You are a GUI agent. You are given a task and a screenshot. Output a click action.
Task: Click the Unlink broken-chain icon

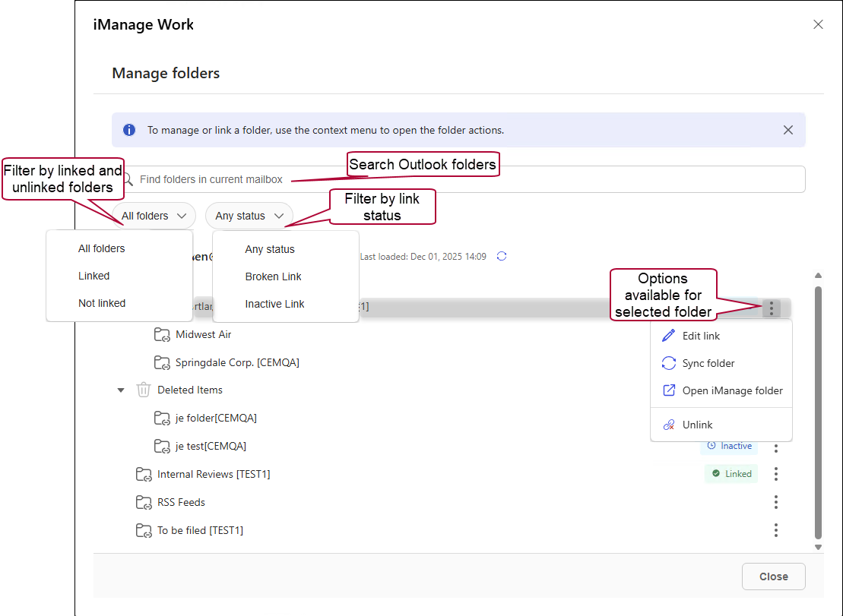click(x=668, y=425)
